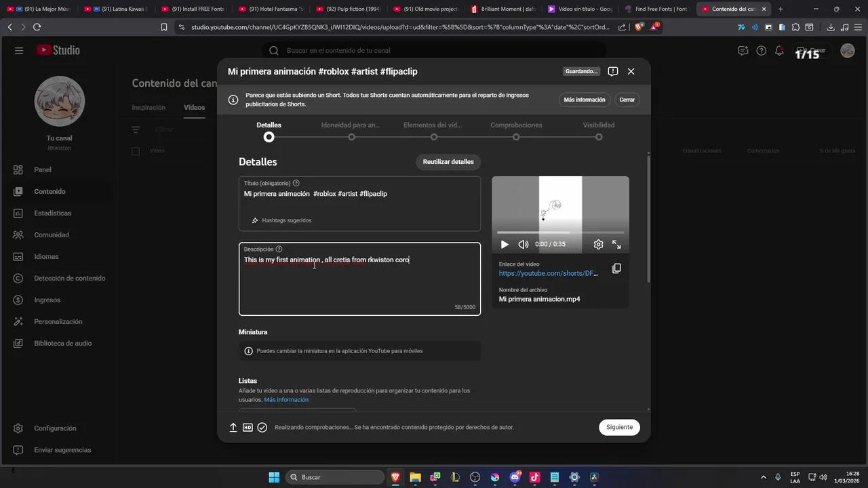The height and width of the screenshot is (488, 868).
Task: Click the upload status arrow icon
Action: tap(233, 428)
